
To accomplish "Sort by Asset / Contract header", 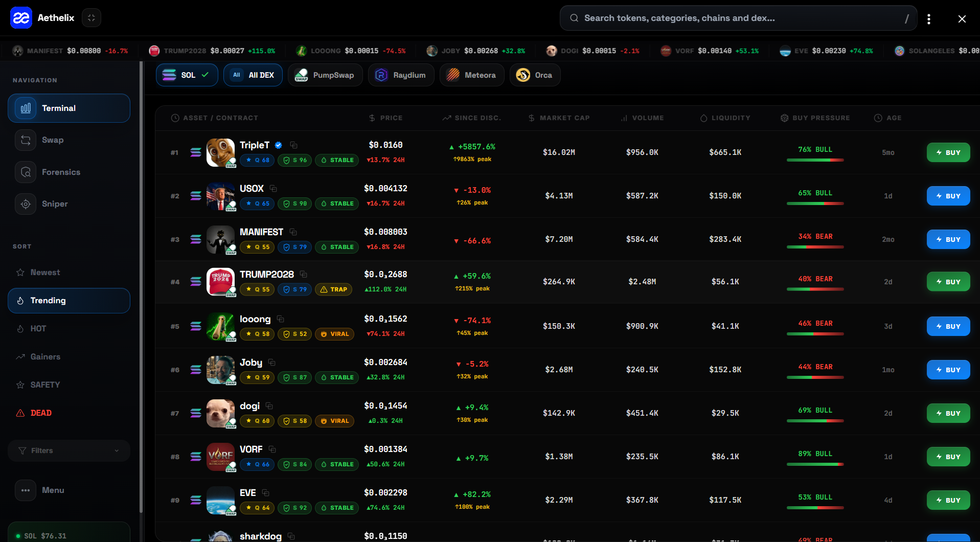I will tap(215, 118).
